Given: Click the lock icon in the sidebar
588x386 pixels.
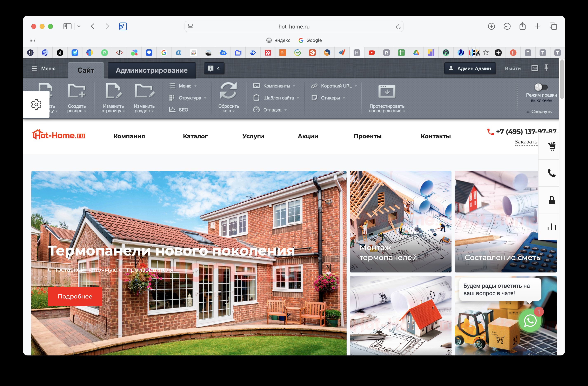Looking at the screenshot, I should [x=552, y=200].
